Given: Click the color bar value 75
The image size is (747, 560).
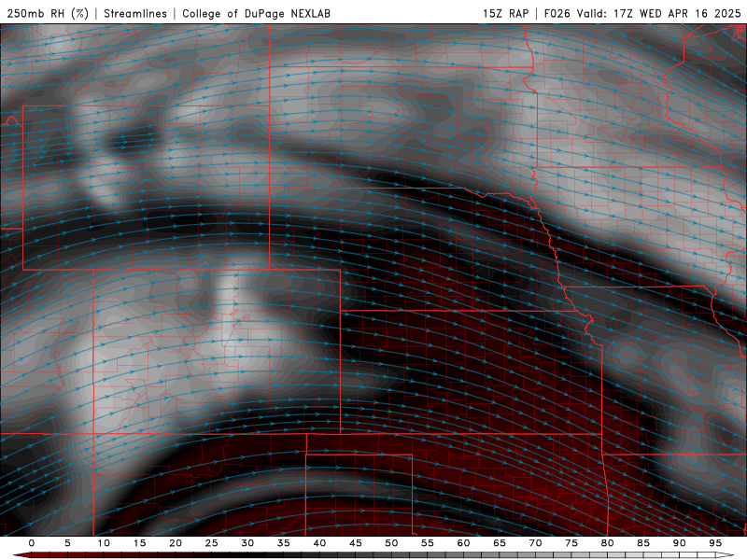Looking at the screenshot, I should point(571,543).
